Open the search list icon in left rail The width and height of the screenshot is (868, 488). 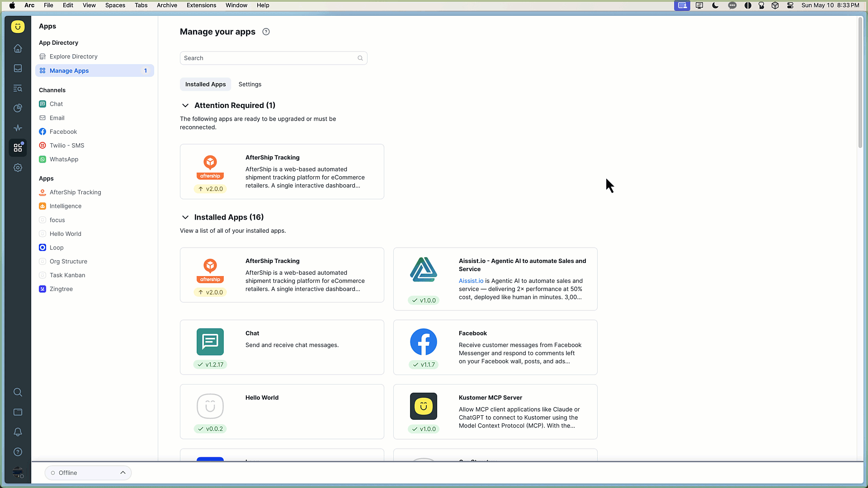tap(18, 88)
